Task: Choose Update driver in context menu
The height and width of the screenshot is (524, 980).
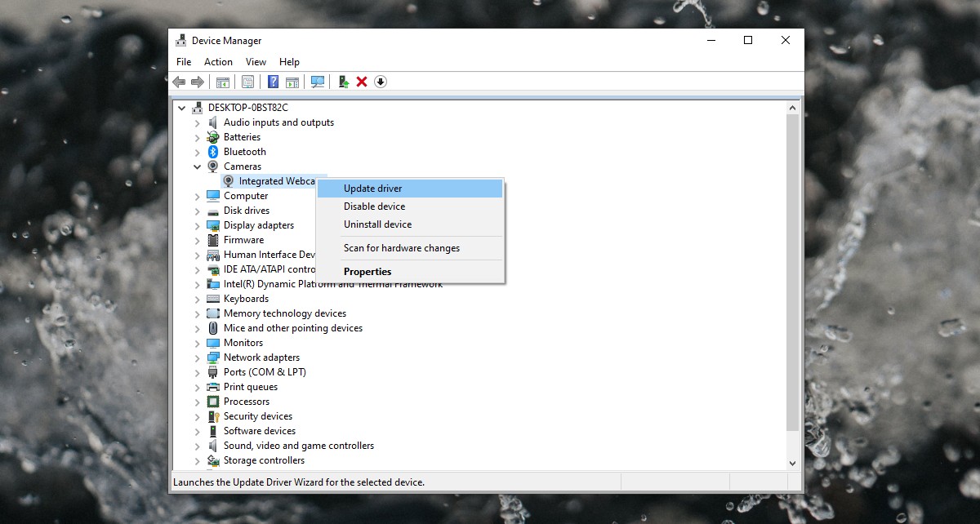Action: coord(410,189)
